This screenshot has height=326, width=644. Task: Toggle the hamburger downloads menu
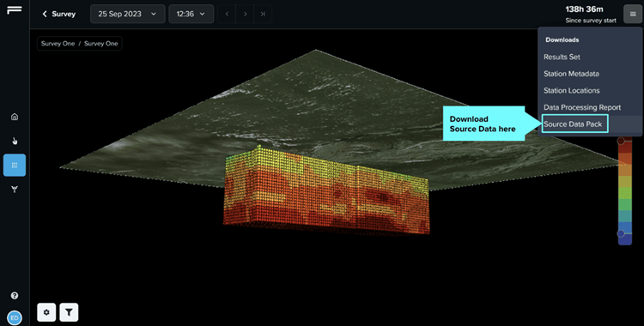633,14
